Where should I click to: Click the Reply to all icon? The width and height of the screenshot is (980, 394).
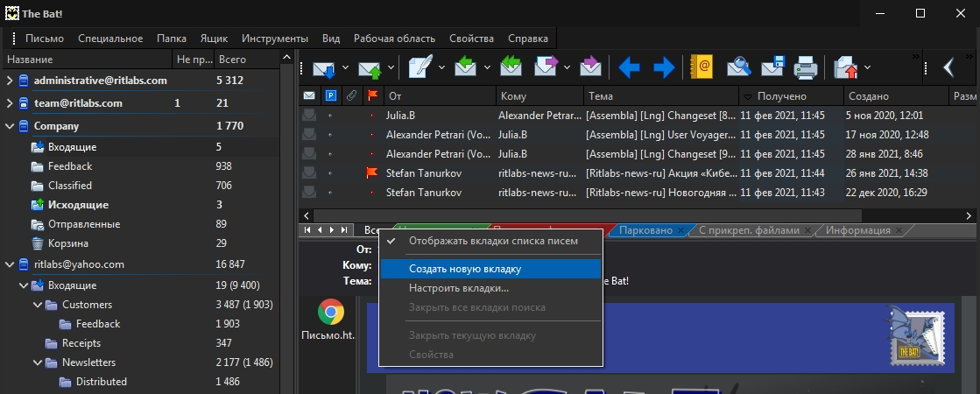click(511, 67)
